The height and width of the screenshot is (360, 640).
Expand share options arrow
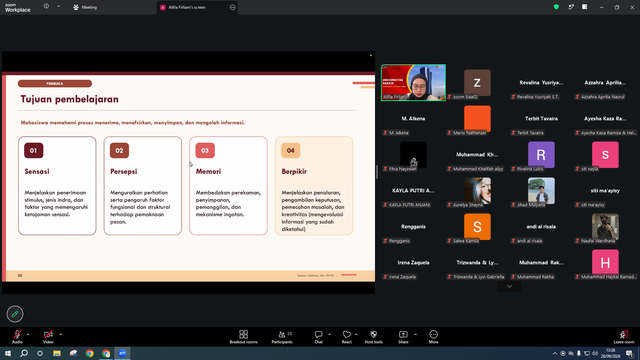(416, 334)
